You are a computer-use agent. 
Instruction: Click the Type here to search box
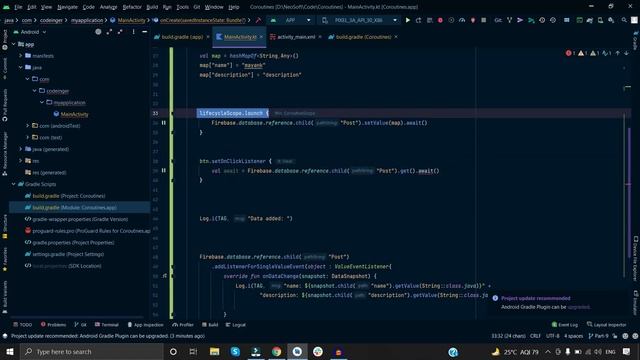pos(92,351)
